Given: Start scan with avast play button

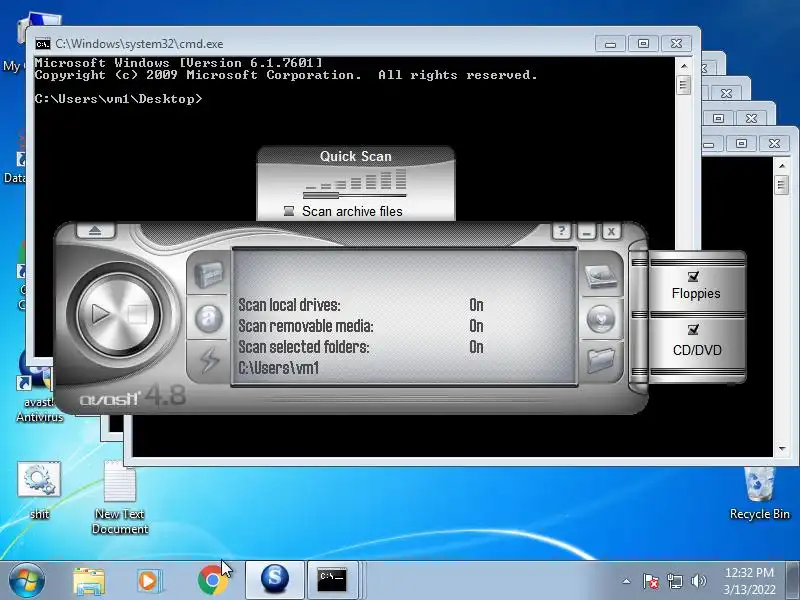Looking at the screenshot, I should (x=100, y=313).
